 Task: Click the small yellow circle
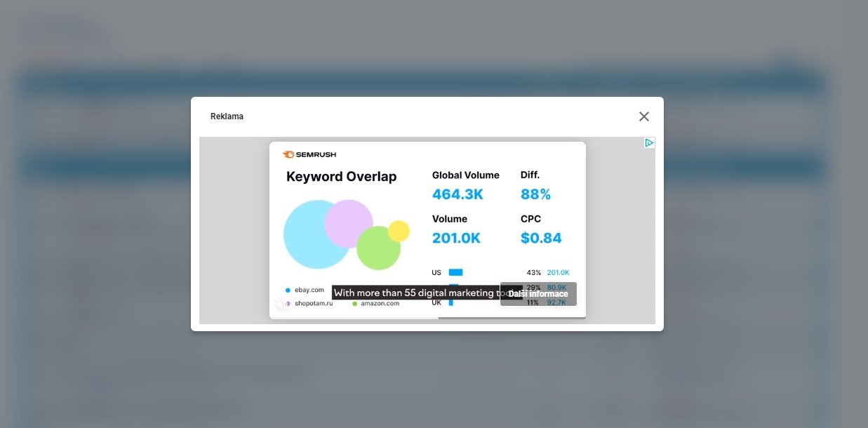pyautogui.click(x=399, y=231)
